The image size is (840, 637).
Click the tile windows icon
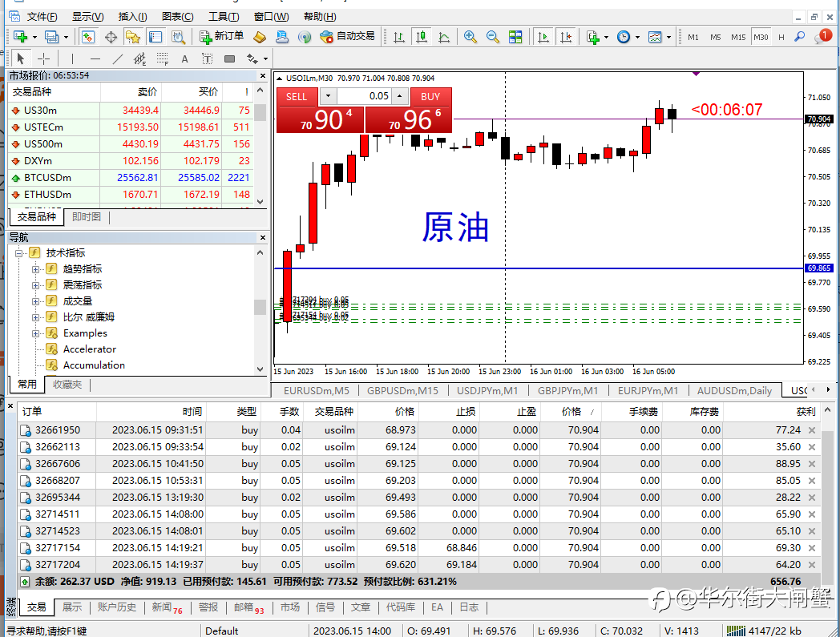pos(515,36)
